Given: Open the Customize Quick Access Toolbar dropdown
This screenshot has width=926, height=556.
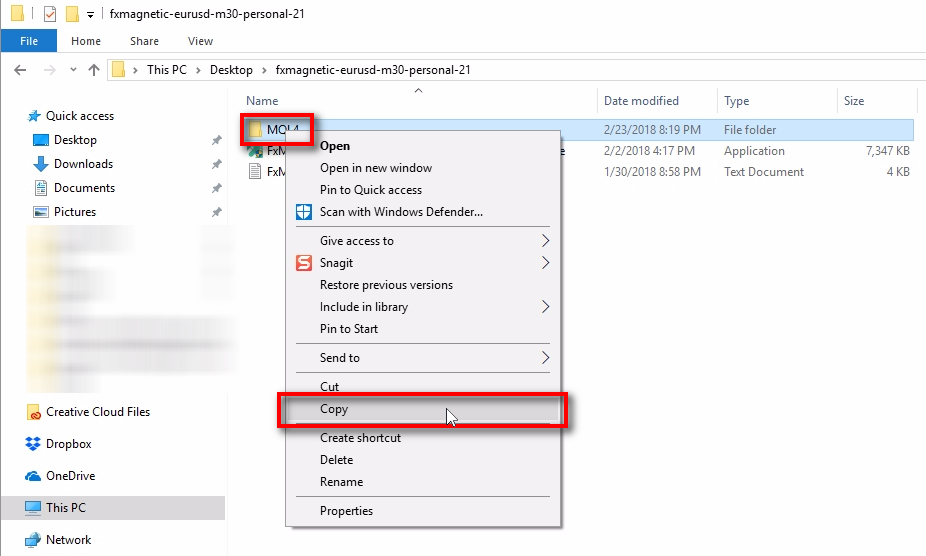Looking at the screenshot, I should coord(90,14).
